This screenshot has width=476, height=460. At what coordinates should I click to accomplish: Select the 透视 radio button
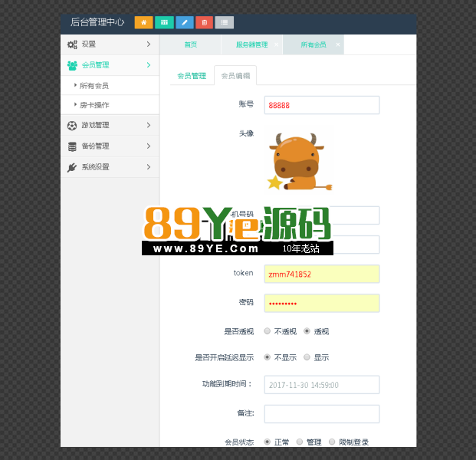click(307, 331)
